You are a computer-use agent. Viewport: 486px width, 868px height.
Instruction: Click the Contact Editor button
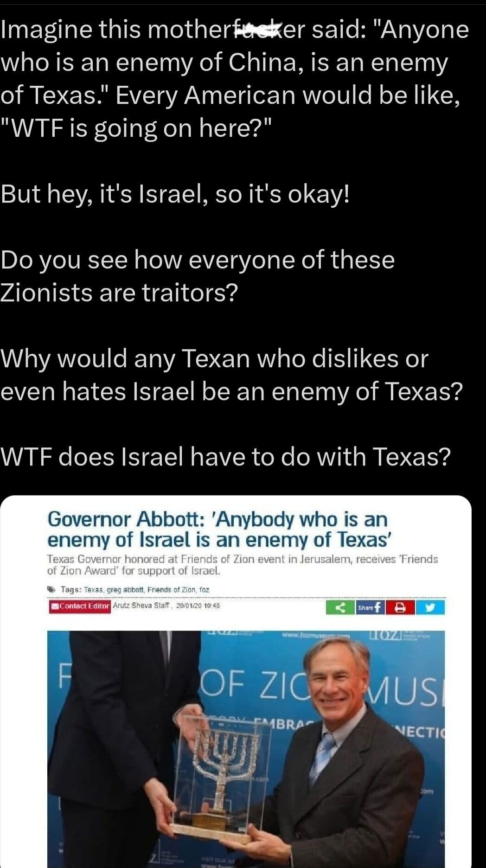(80, 606)
